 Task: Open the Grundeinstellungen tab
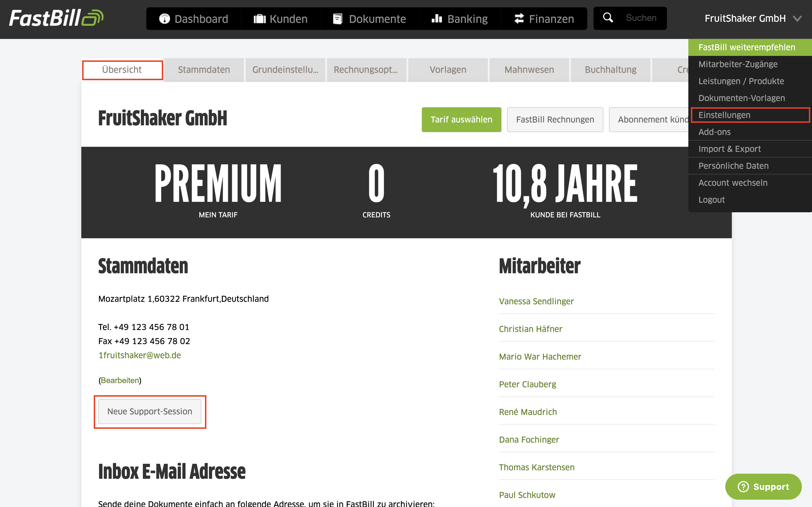tap(285, 70)
